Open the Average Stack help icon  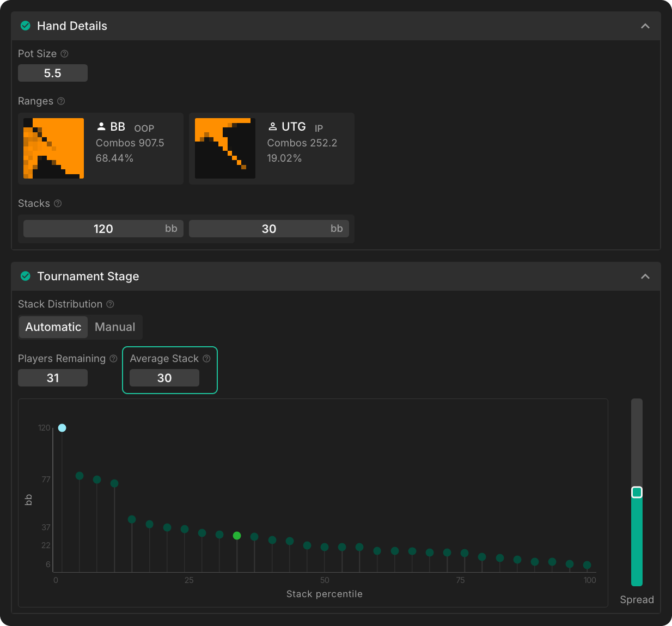pyautogui.click(x=206, y=359)
